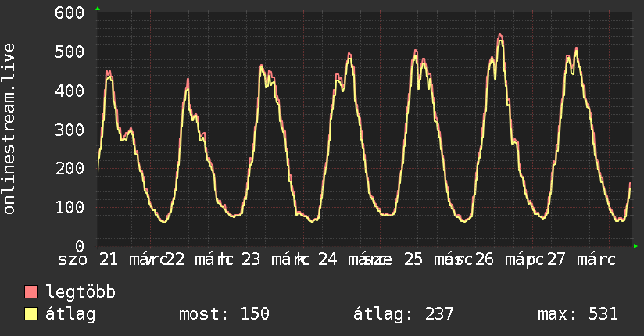Click the green arrow at x-axis right end
The image size is (644, 336).
pyautogui.click(x=635, y=245)
